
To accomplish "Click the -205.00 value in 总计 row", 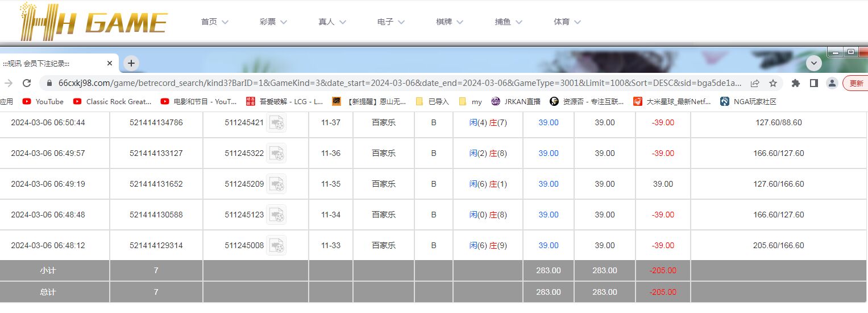I will click(663, 292).
